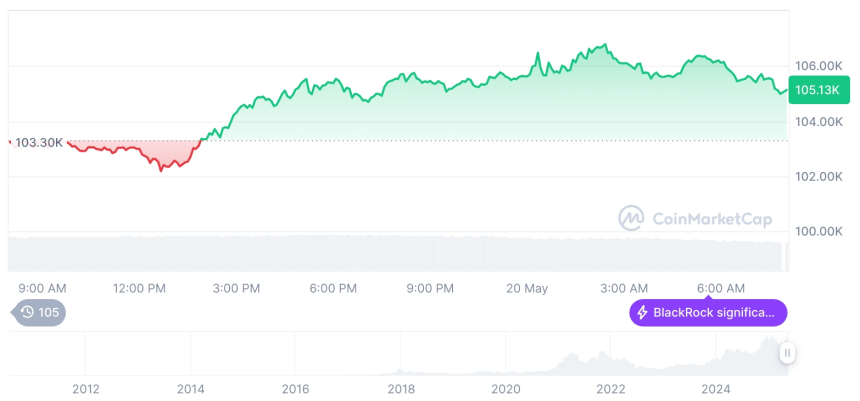Click the 20 May date axis label
The image size is (860, 401).
[527, 288]
